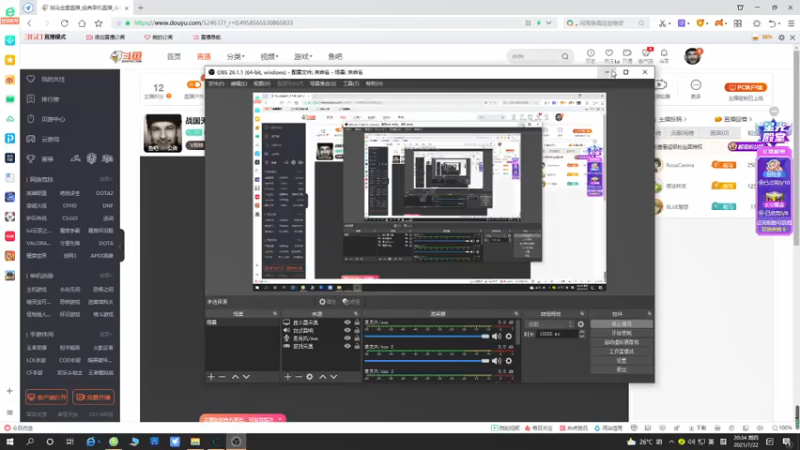The image size is (800, 450).
Task: Toggle lock on 游戏采集 source
Action: click(x=357, y=346)
